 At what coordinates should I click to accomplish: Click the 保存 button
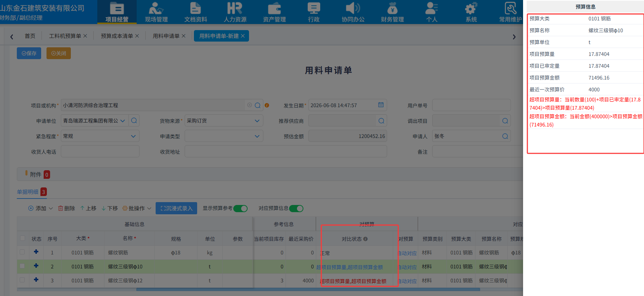tap(29, 53)
